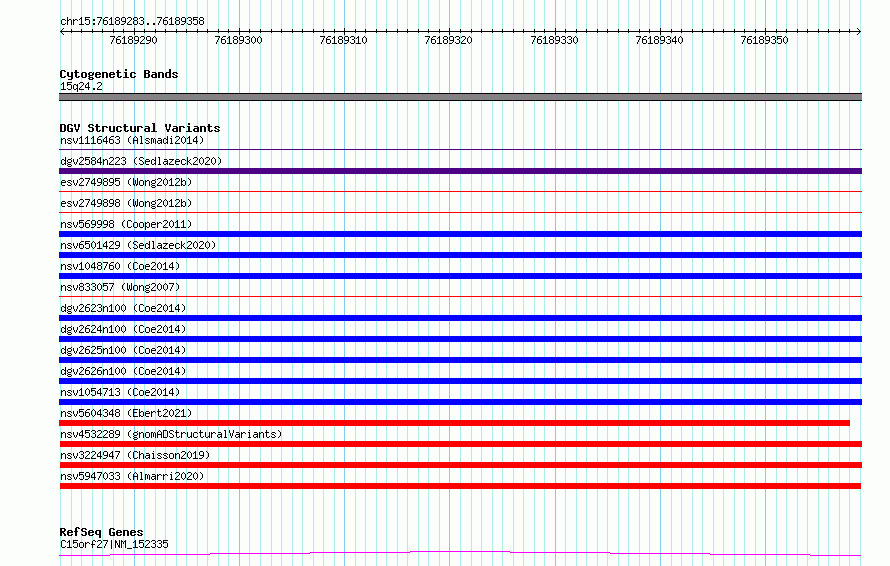The width and height of the screenshot is (890, 566).
Task: Click the blue bar under nsv6501429
Action: tap(460, 255)
